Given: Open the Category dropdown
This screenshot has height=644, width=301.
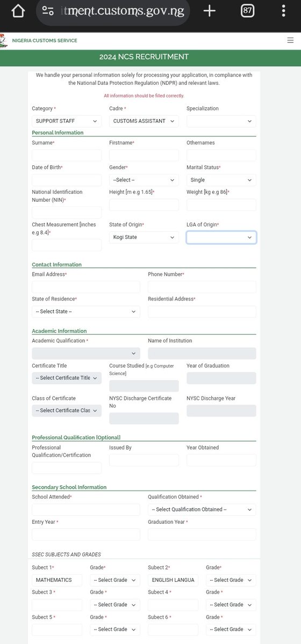Looking at the screenshot, I should point(67,121).
